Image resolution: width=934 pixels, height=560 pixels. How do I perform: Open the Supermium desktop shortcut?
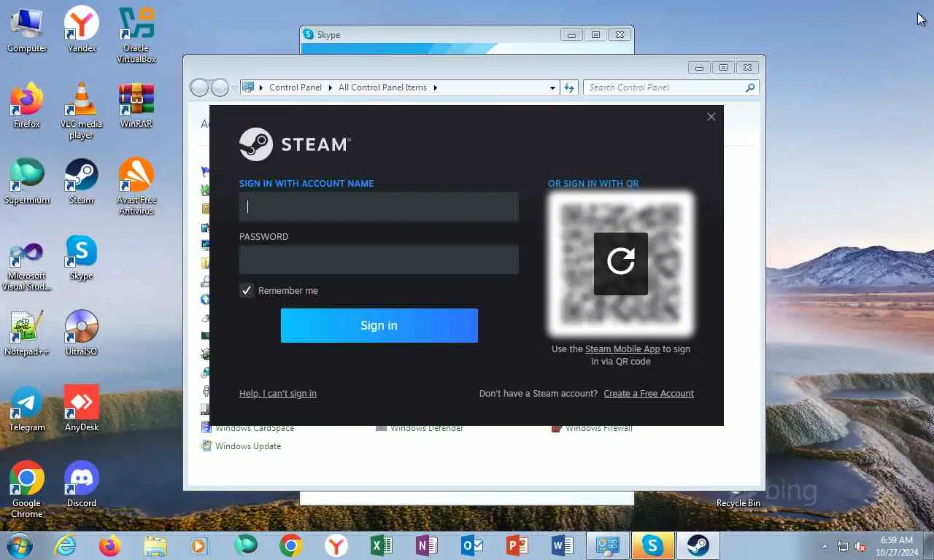point(27,182)
